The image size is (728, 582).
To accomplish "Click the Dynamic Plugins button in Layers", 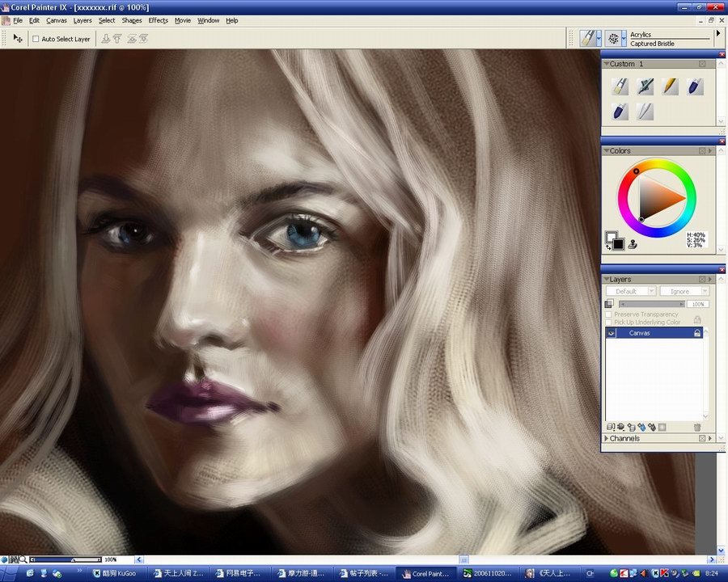I will pos(620,427).
